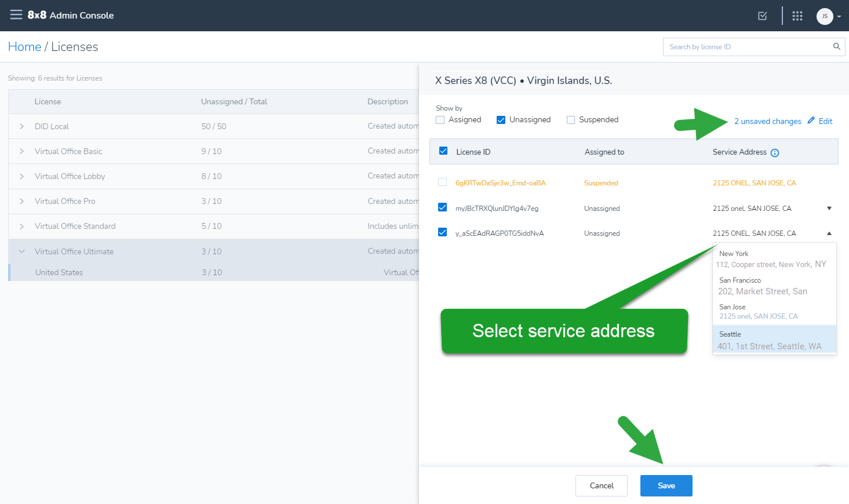Image resolution: width=849 pixels, height=504 pixels.
Task: Open the apps grid launcher
Action: (797, 16)
